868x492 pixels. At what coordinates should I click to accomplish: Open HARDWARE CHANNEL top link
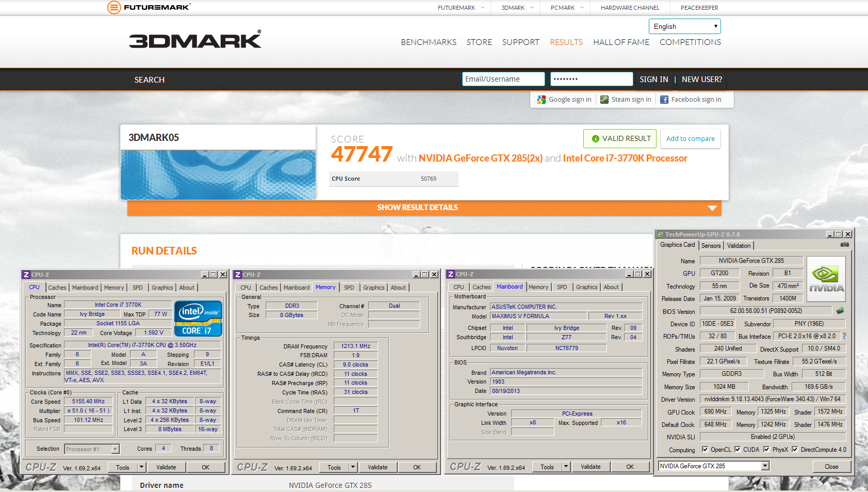pyautogui.click(x=630, y=8)
